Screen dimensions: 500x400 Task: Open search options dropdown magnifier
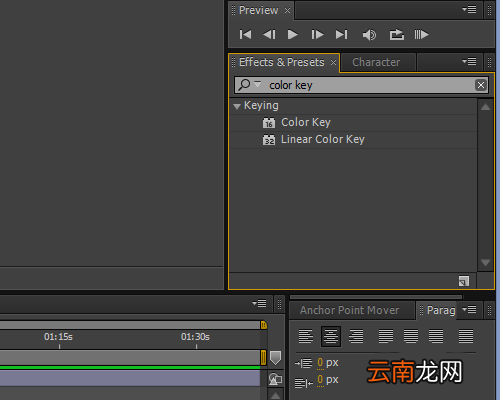coord(249,85)
